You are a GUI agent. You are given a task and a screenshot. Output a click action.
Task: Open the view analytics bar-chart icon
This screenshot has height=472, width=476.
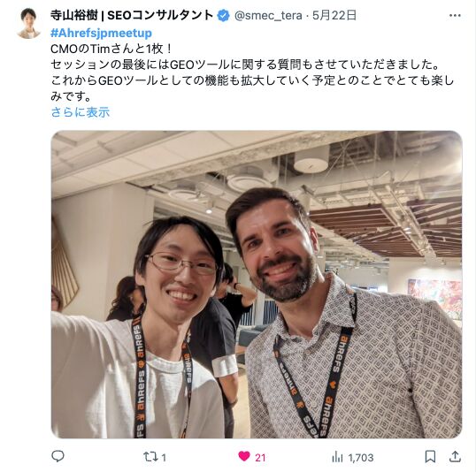pos(337,456)
